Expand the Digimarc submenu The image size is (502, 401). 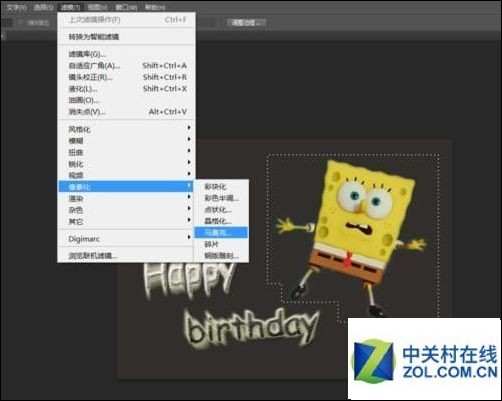pos(126,239)
